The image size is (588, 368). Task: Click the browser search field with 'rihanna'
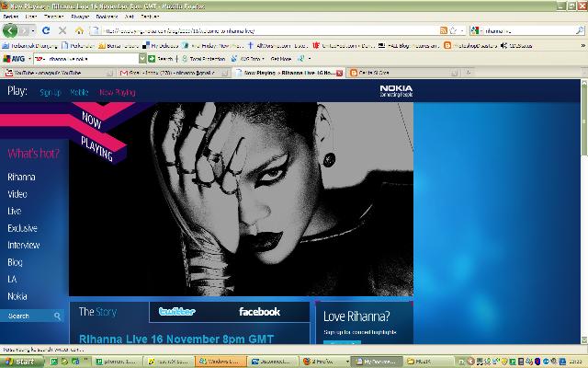pos(529,30)
